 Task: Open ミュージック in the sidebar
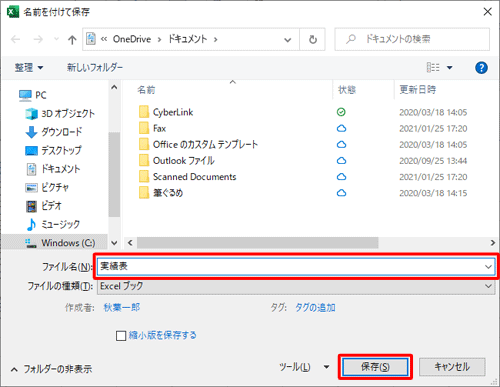click(x=53, y=224)
